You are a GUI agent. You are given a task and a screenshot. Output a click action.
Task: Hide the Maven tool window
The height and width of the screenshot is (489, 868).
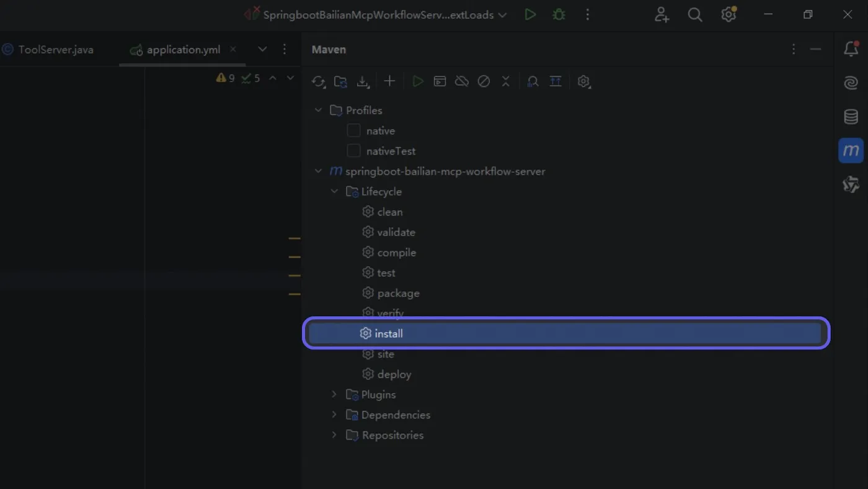pyautogui.click(x=816, y=49)
